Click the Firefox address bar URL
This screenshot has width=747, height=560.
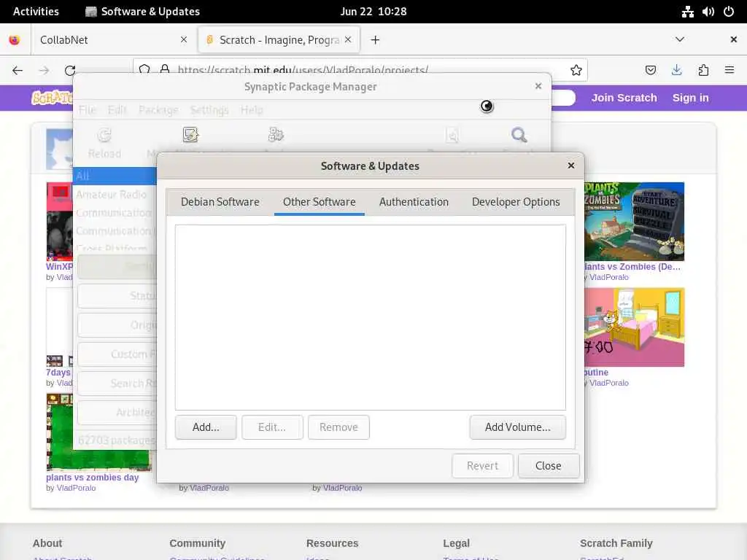click(x=303, y=70)
